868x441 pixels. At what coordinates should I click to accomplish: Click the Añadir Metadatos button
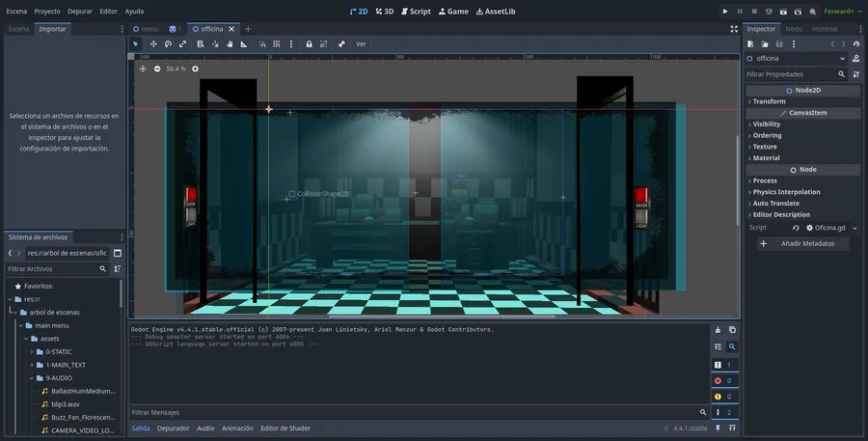point(802,244)
